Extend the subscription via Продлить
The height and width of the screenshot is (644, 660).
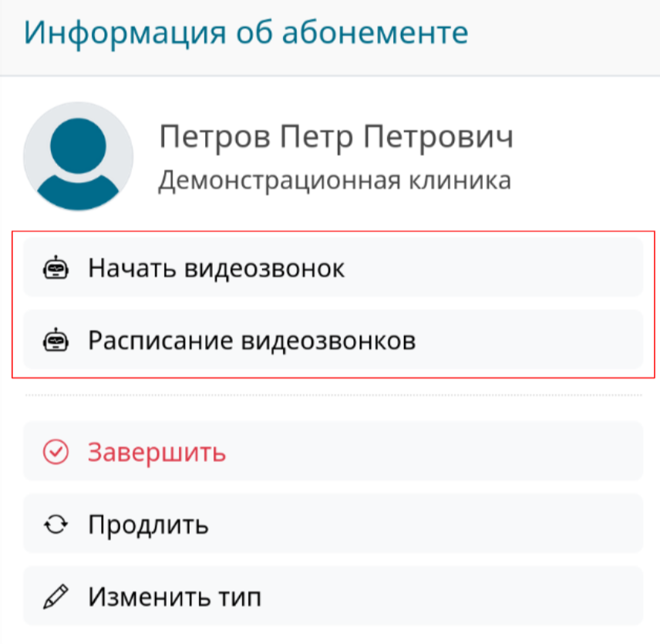[x=148, y=524]
